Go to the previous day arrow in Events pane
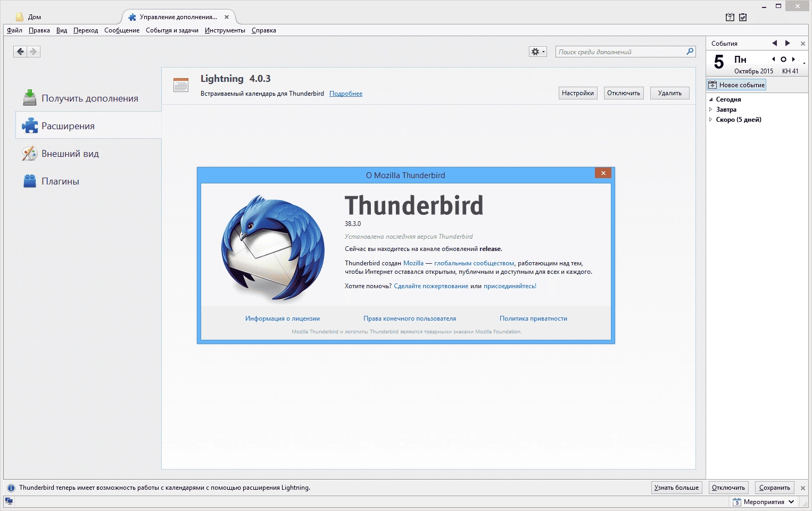This screenshot has height=511, width=812. coord(775,43)
